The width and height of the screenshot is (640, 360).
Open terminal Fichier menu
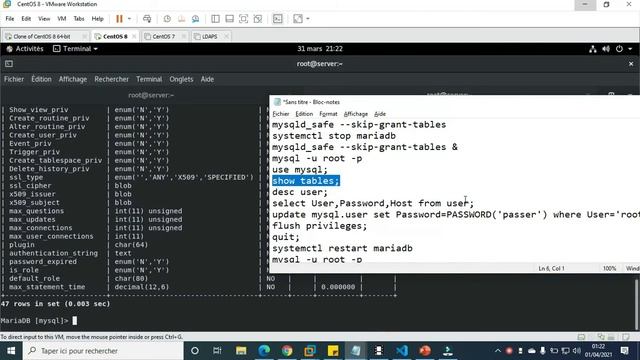coord(14,79)
